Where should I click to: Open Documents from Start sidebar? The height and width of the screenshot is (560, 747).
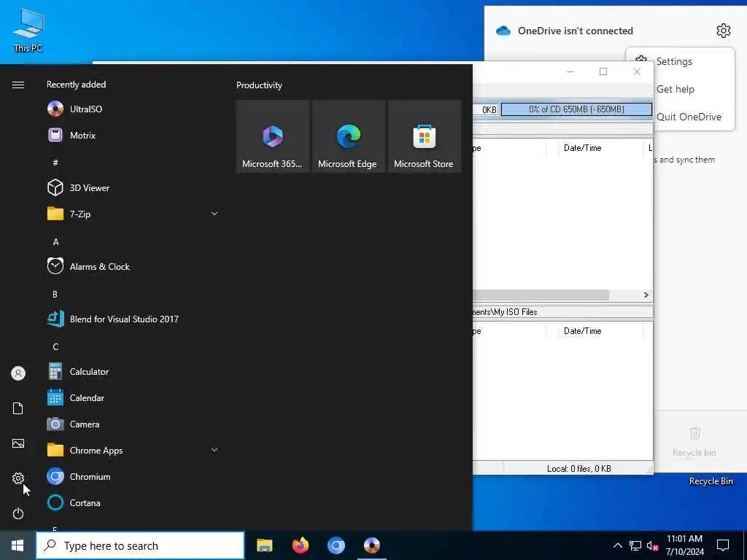(x=18, y=408)
